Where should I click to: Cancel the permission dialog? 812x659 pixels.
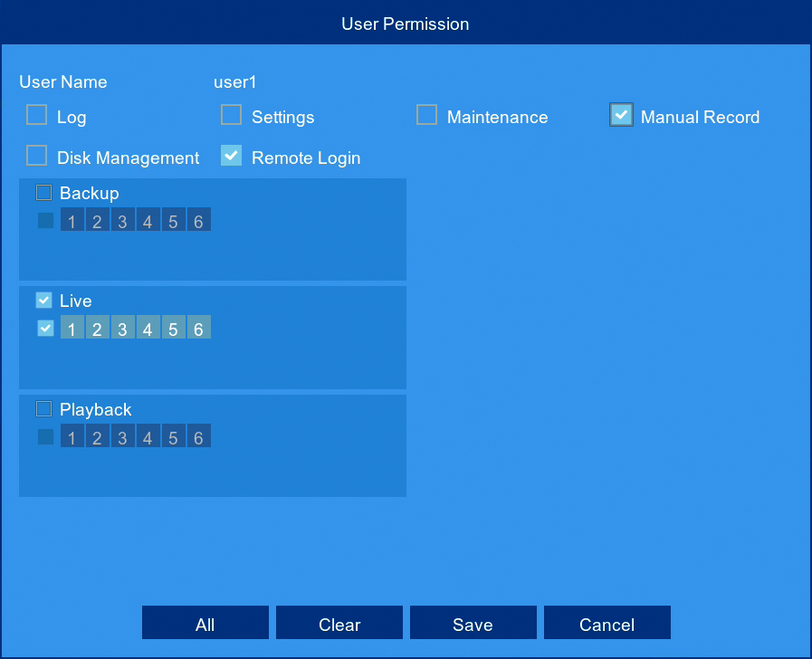[607, 623]
